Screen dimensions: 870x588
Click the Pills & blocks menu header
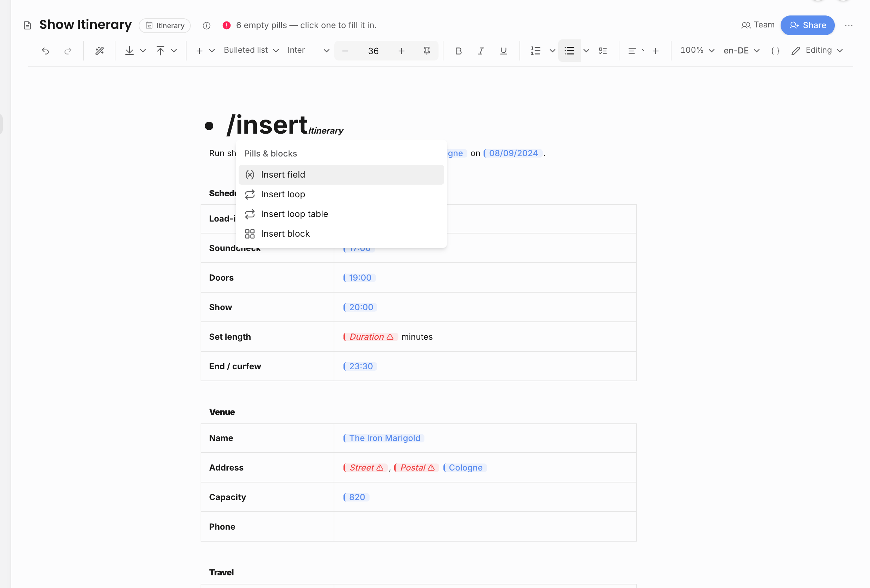[271, 154]
